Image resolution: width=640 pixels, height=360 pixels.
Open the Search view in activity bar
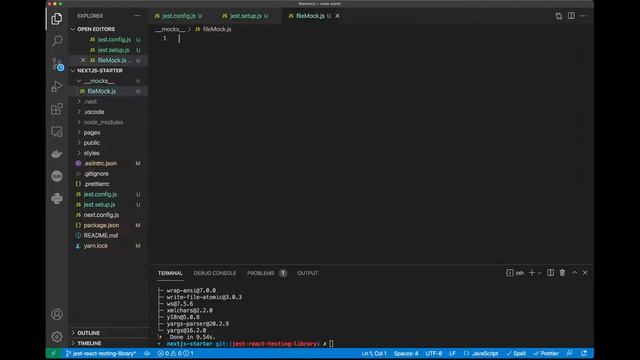click(57, 41)
